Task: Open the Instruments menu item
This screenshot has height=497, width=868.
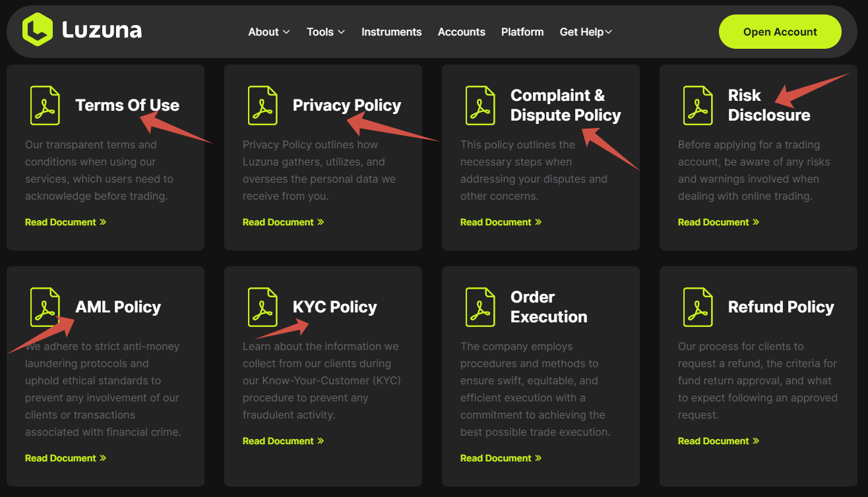Action: (391, 32)
